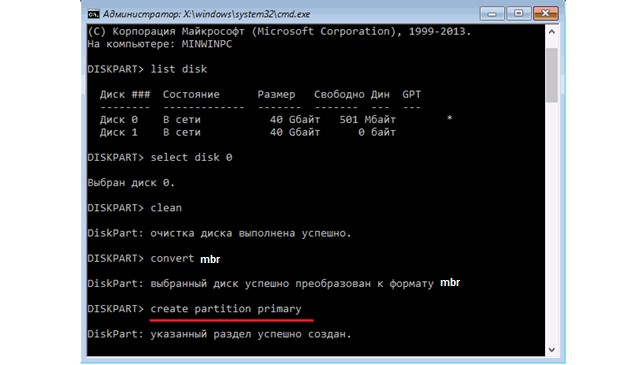Viewport: 638px width, 365px height.
Task: Click 'create partition primary' command text
Action: tap(226, 309)
